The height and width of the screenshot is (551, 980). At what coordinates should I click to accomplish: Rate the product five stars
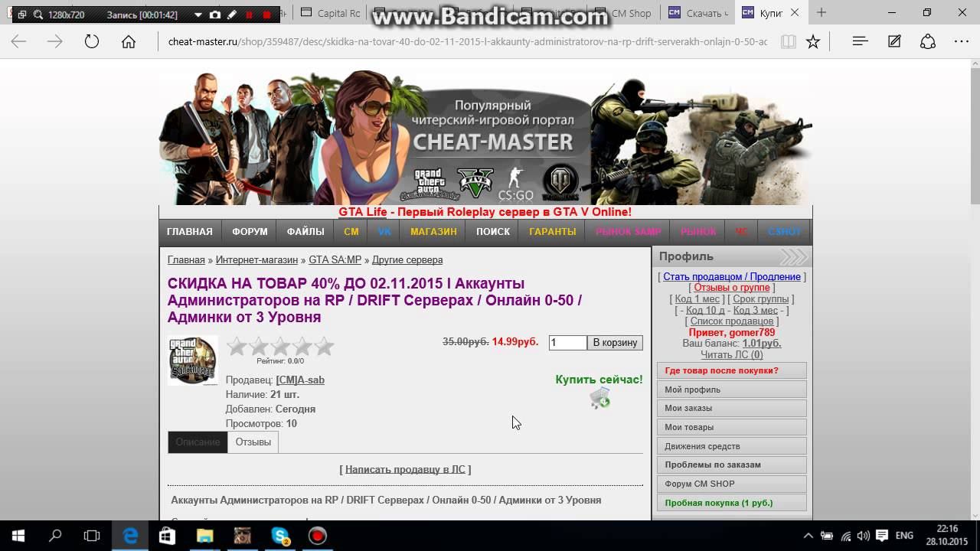(325, 347)
